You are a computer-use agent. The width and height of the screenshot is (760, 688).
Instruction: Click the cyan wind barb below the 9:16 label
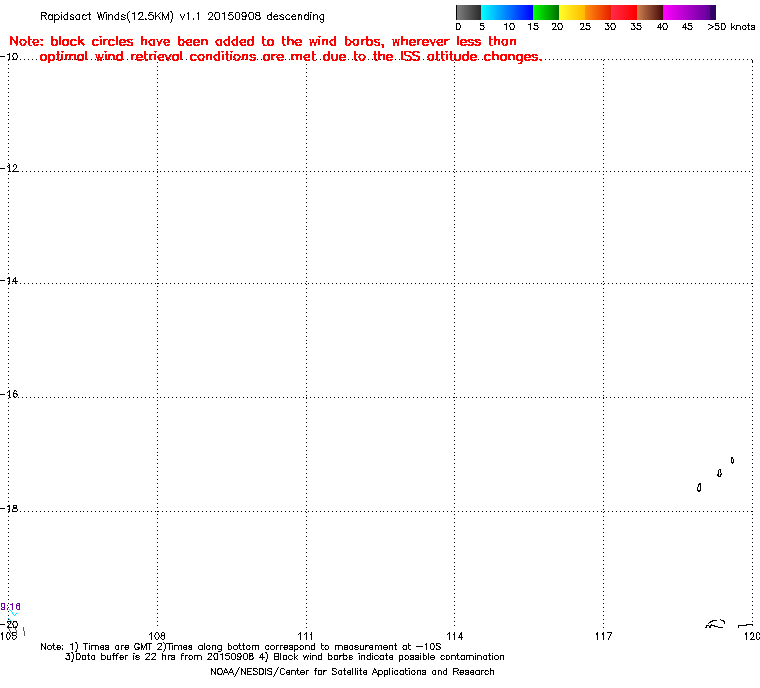[14, 613]
